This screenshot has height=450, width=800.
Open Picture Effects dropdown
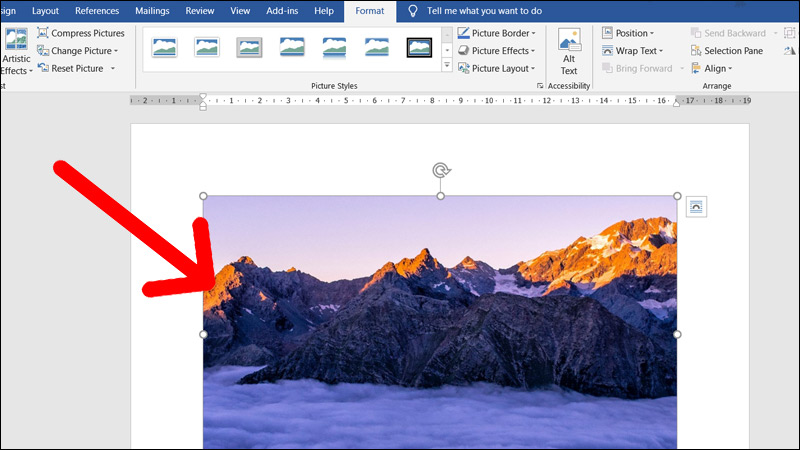click(496, 51)
